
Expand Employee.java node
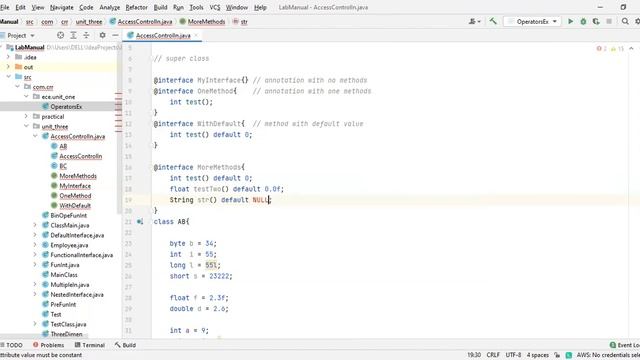click(x=35, y=245)
